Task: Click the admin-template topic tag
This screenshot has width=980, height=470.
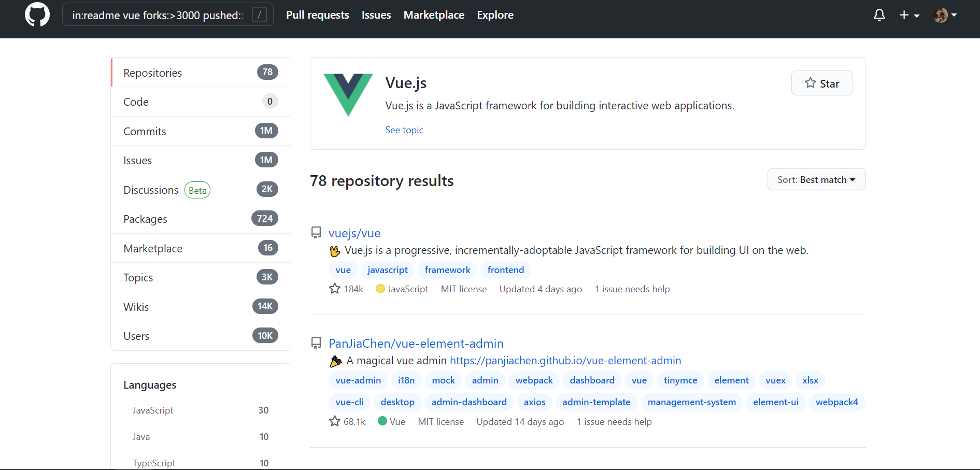Action: 596,402
